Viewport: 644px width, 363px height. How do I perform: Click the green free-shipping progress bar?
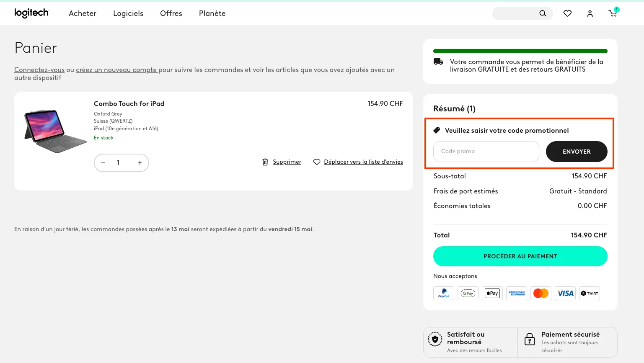pyautogui.click(x=520, y=51)
